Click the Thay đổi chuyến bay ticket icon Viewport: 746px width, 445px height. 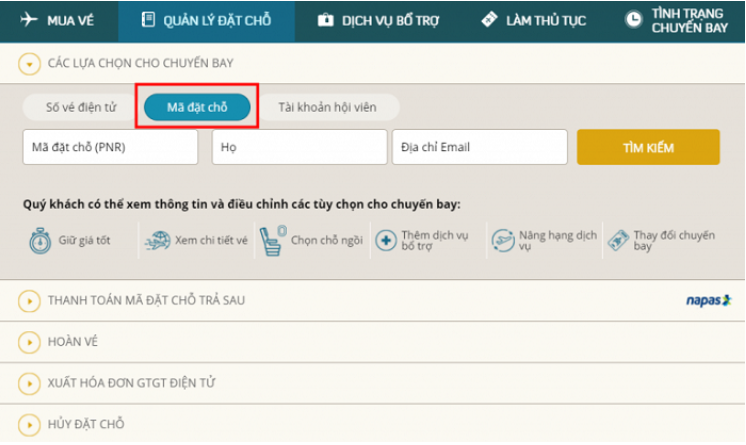617,241
